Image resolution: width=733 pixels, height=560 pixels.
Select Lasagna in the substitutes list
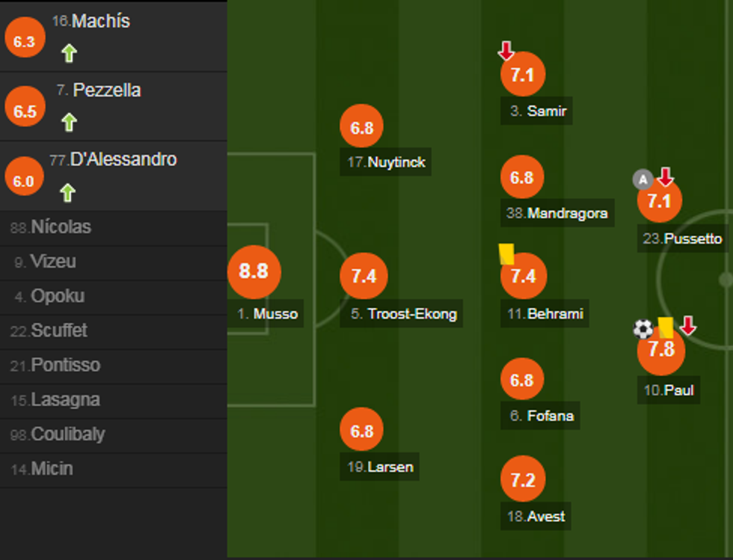point(65,400)
